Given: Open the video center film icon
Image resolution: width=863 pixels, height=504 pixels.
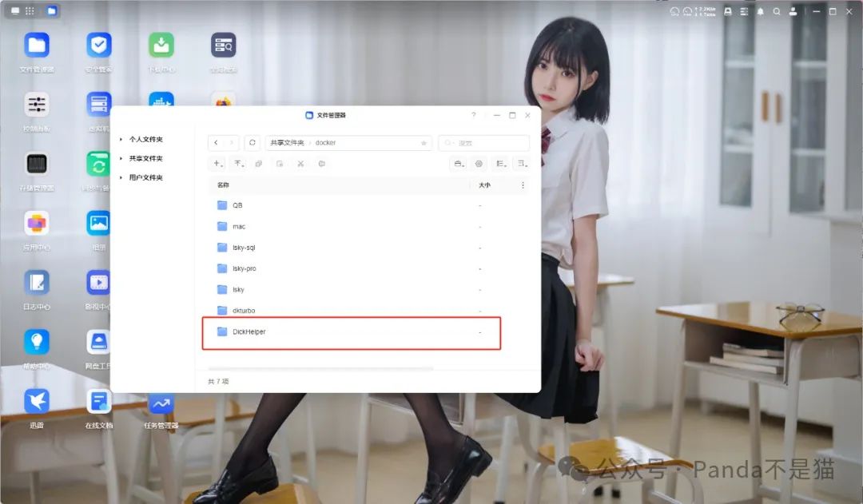Looking at the screenshot, I should (x=98, y=283).
